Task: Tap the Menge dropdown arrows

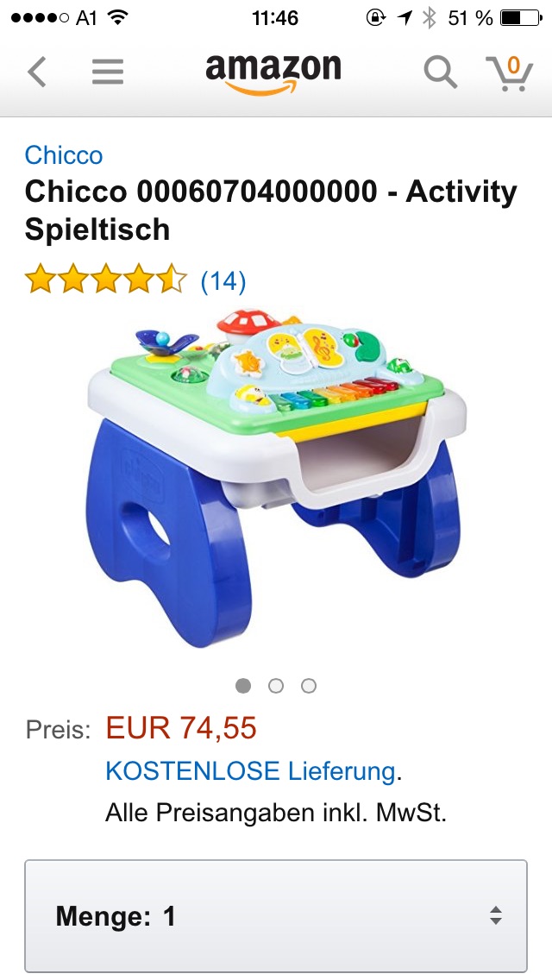Action: click(x=496, y=915)
